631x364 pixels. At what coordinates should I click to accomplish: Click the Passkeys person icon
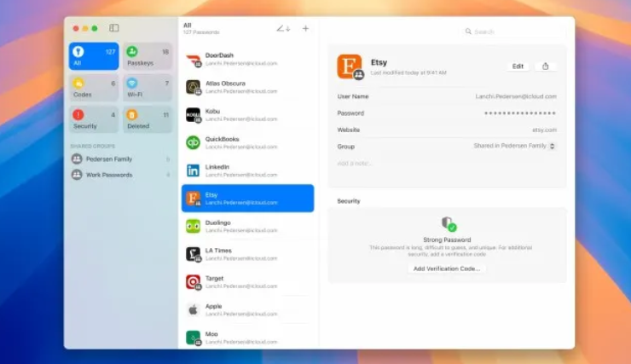click(132, 51)
